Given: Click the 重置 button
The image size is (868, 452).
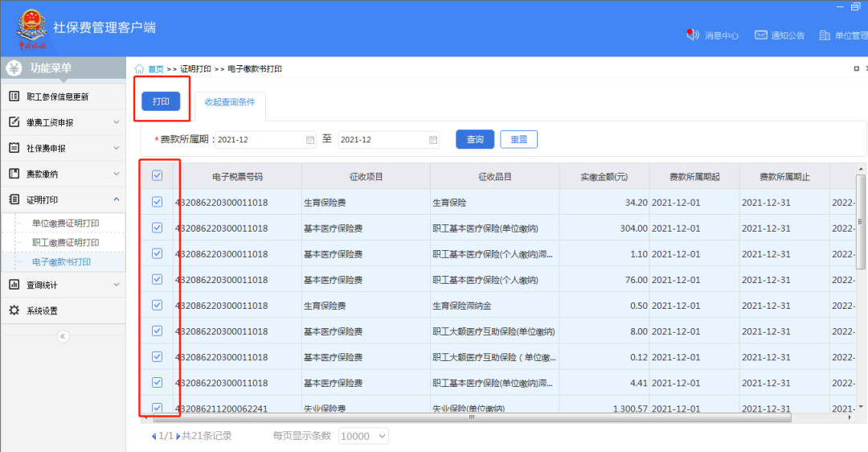Looking at the screenshot, I should (518, 140).
